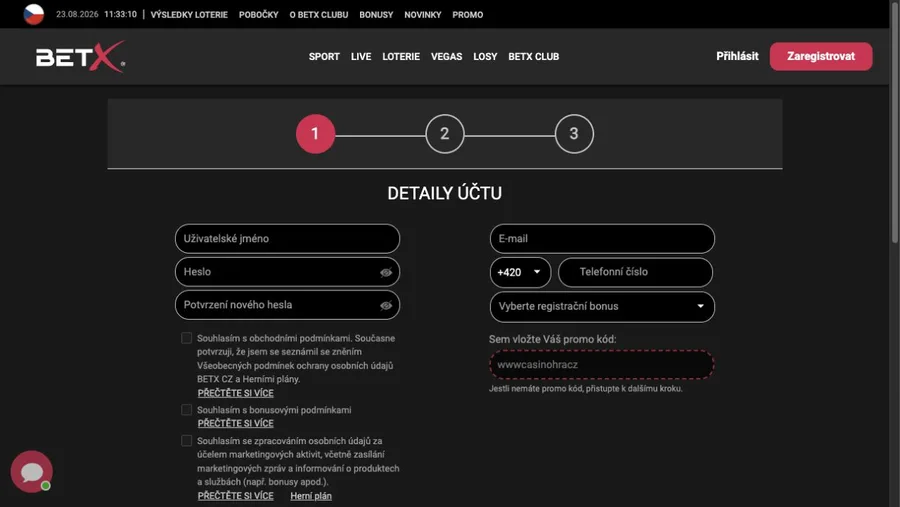Image resolution: width=900 pixels, height=507 pixels.
Task: Toggle visibility of the Heslo password field
Action: click(386, 272)
